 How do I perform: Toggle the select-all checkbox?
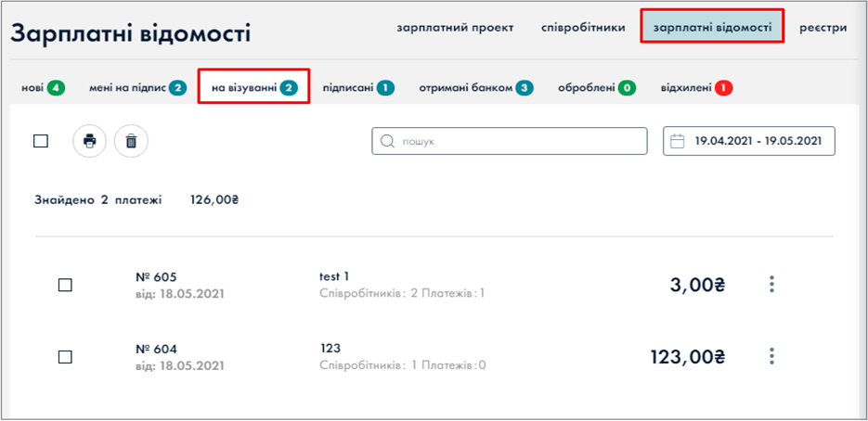click(x=41, y=141)
